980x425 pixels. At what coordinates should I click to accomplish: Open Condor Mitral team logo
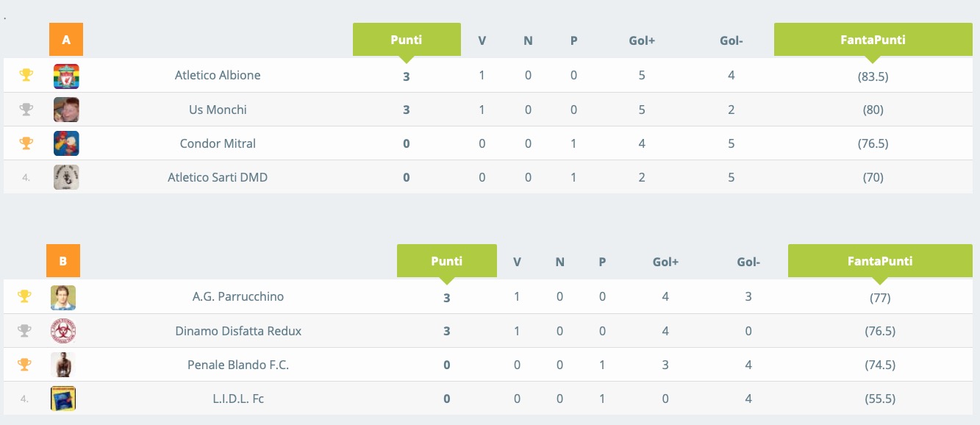[x=66, y=143]
